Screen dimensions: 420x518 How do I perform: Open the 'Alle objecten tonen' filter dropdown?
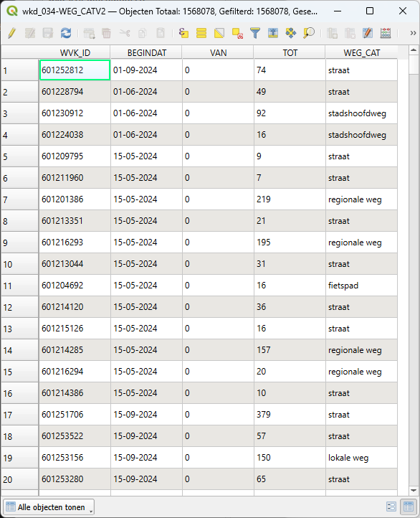[49, 507]
